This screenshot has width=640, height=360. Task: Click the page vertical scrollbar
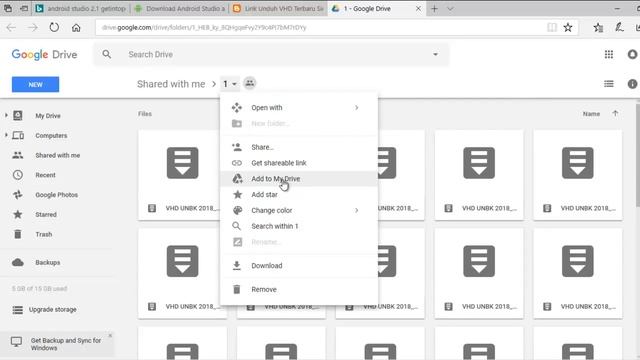pyautogui.click(x=638, y=155)
